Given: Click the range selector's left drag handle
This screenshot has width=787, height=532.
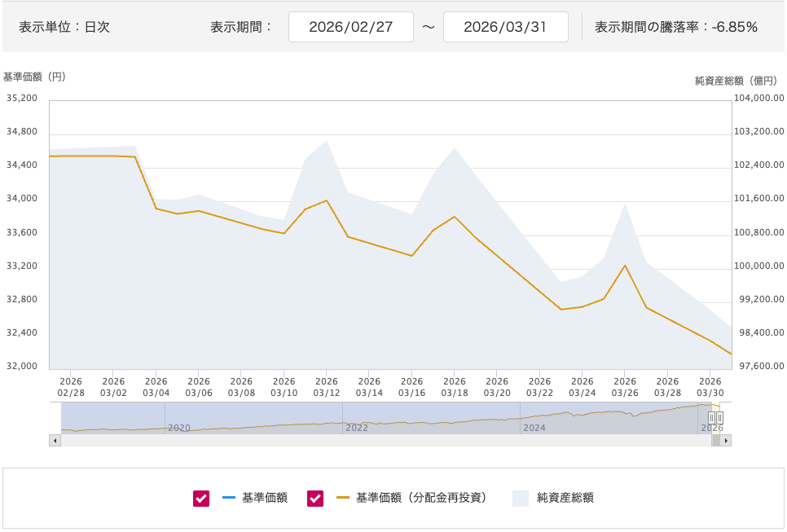Looking at the screenshot, I should [x=711, y=418].
